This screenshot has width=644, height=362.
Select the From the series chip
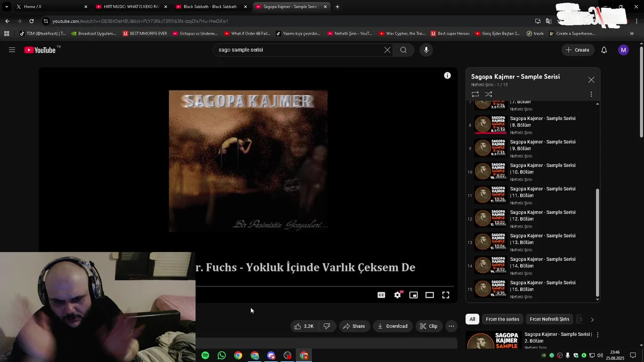(502, 319)
